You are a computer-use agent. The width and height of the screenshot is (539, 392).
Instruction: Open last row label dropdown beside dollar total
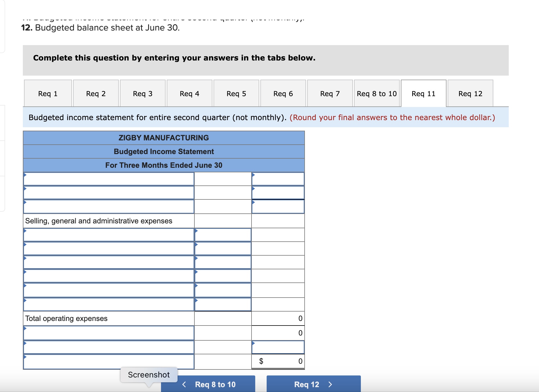coord(109,362)
